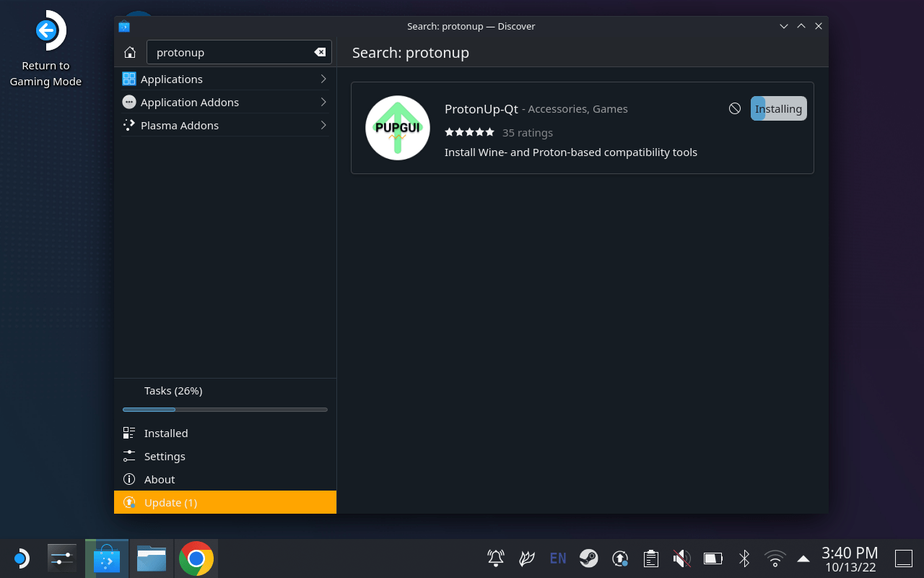
Task: Open the application launcher on the taskbar
Action: click(x=21, y=558)
